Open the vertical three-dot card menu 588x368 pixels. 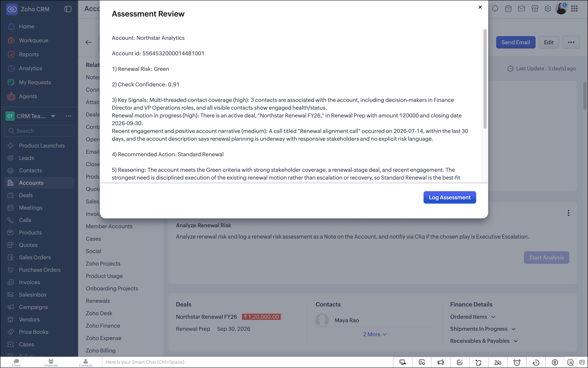click(x=569, y=213)
